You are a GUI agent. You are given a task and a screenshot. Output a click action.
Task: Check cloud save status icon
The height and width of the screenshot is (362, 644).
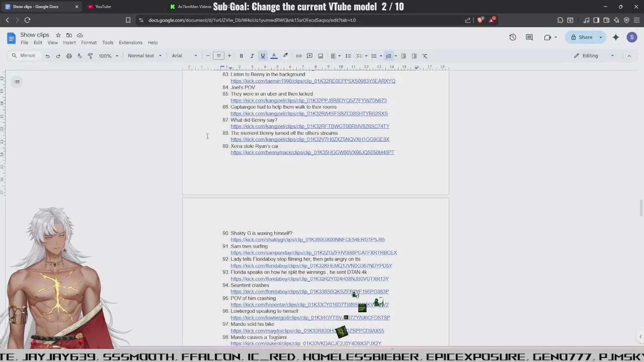coord(80,35)
